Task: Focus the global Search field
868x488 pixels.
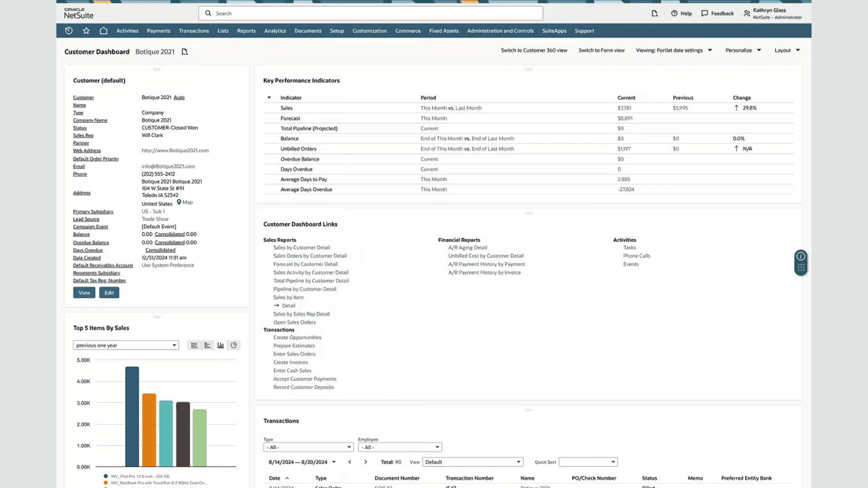Action: coord(371,13)
